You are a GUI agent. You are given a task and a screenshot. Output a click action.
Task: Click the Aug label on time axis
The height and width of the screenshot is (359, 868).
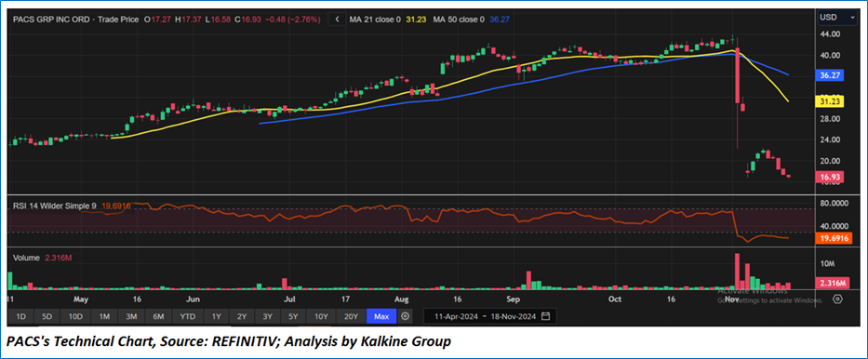pos(401,299)
